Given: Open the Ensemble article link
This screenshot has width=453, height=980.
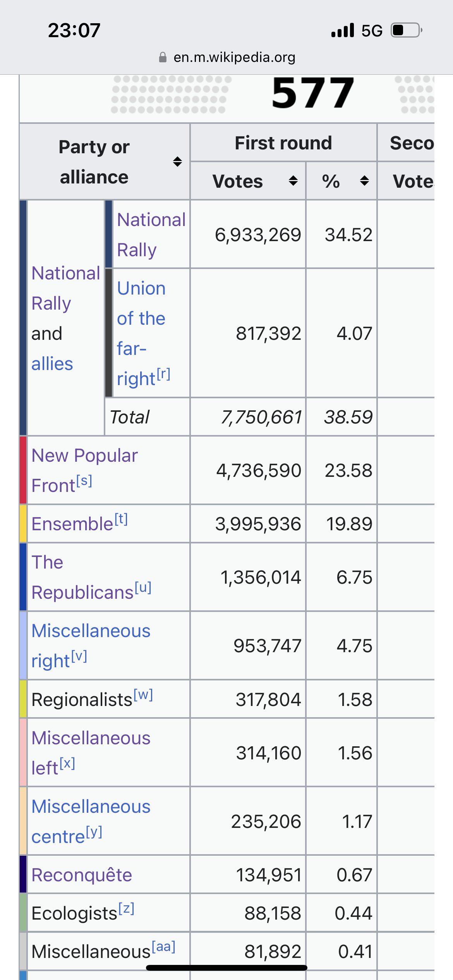Looking at the screenshot, I should 72,524.
